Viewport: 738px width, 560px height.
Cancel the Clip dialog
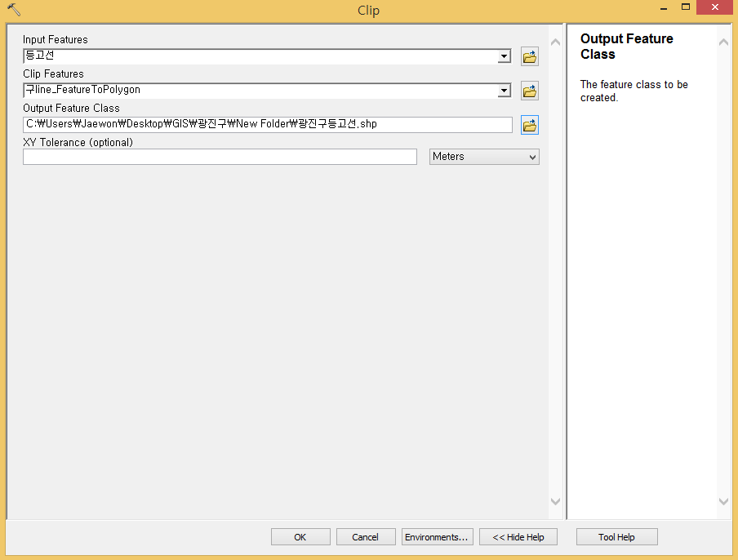pos(365,537)
